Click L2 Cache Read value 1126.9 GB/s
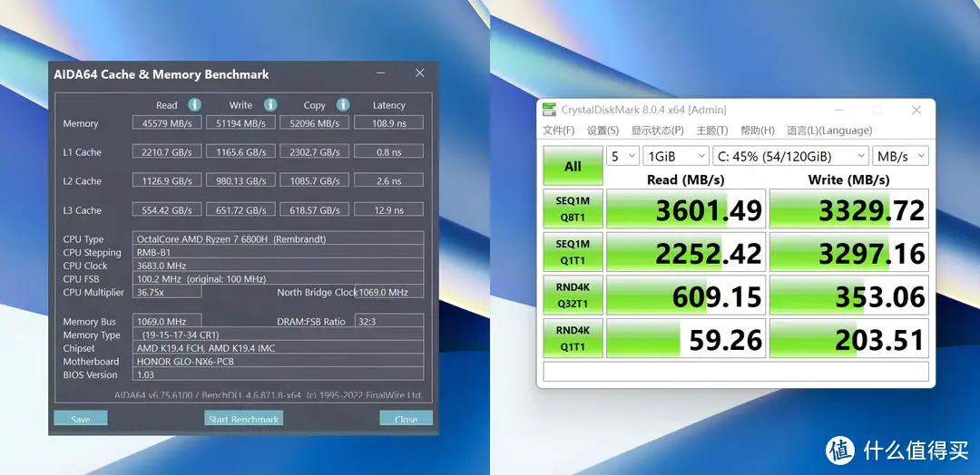Screen dimensions: 980x475 (167, 180)
